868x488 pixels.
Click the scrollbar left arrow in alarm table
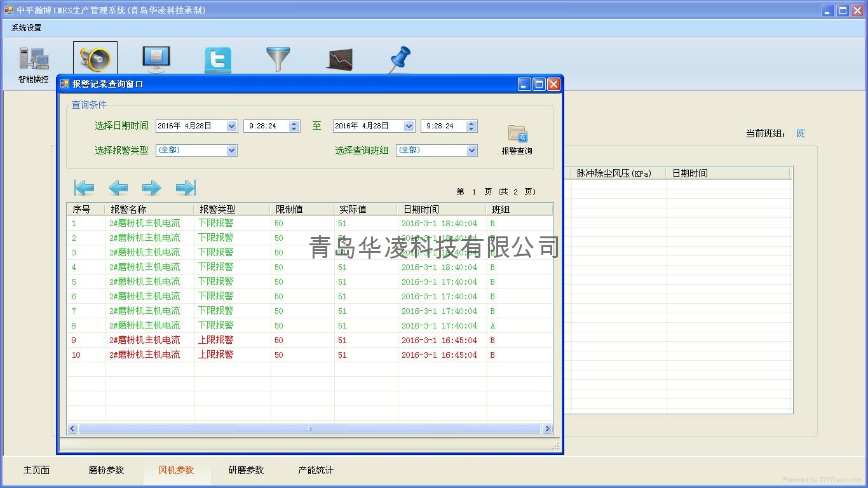coord(72,429)
